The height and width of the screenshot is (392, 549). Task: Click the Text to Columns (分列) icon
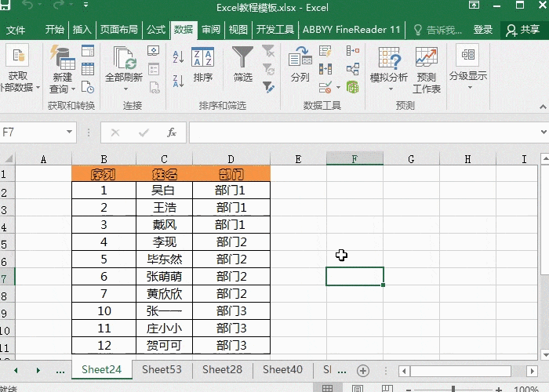(300, 56)
